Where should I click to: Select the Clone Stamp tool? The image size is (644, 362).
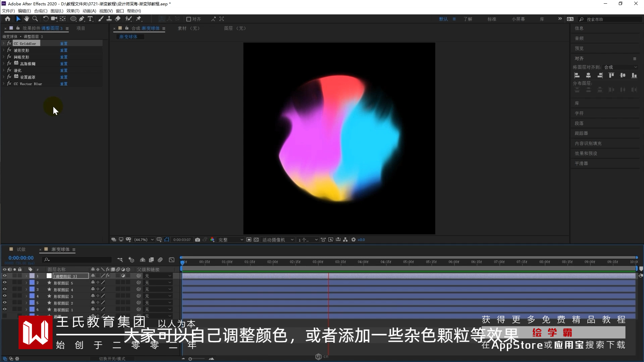click(x=109, y=19)
